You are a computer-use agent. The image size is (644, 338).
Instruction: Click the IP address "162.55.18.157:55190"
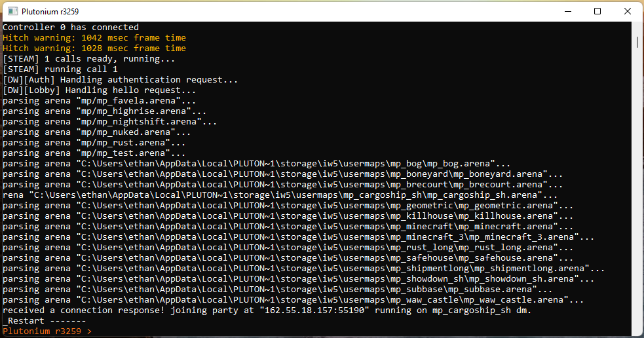coord(314,310)
